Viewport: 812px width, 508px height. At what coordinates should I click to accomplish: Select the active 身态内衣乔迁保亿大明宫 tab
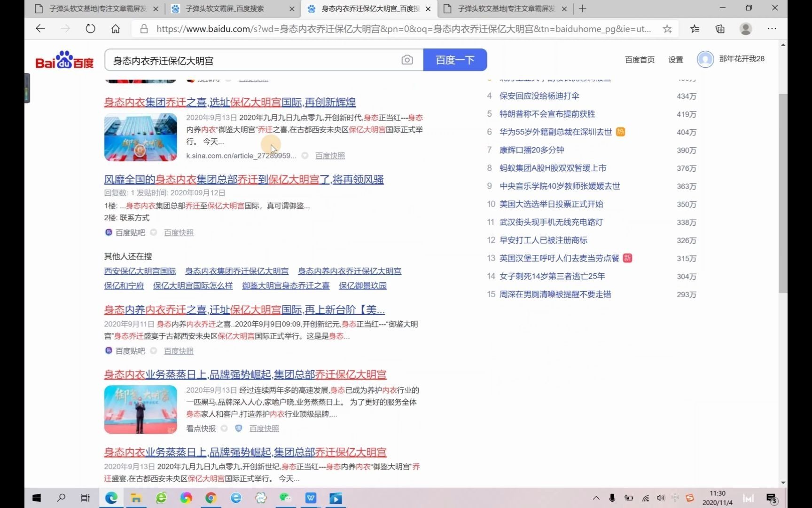[x=369, y=8]
